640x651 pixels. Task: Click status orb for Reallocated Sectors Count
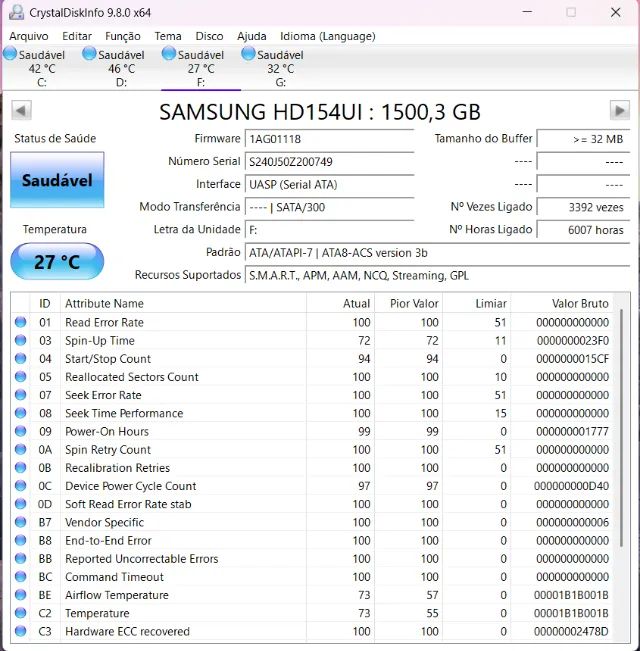coord(20,377)
